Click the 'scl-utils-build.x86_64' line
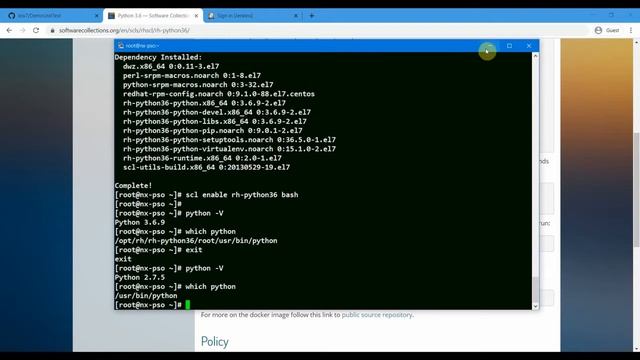The height and width of the screenshot is (360, 640). (207, 167)
